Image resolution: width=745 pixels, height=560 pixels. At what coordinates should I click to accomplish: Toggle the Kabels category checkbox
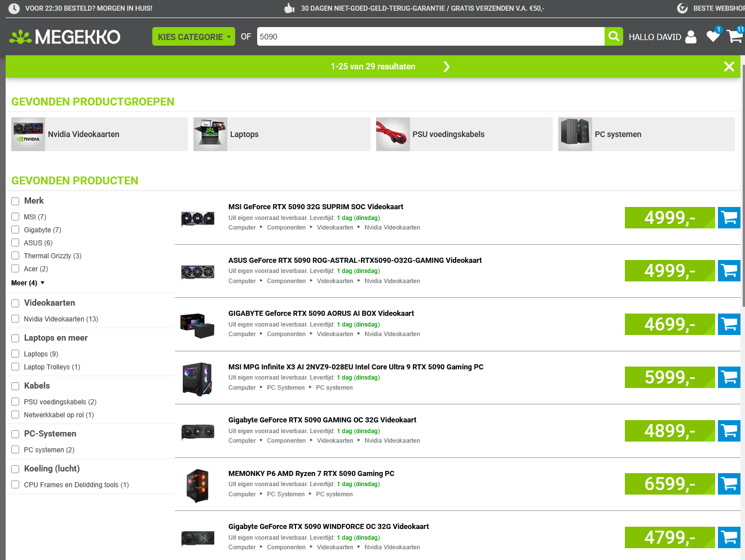(15, 386)
